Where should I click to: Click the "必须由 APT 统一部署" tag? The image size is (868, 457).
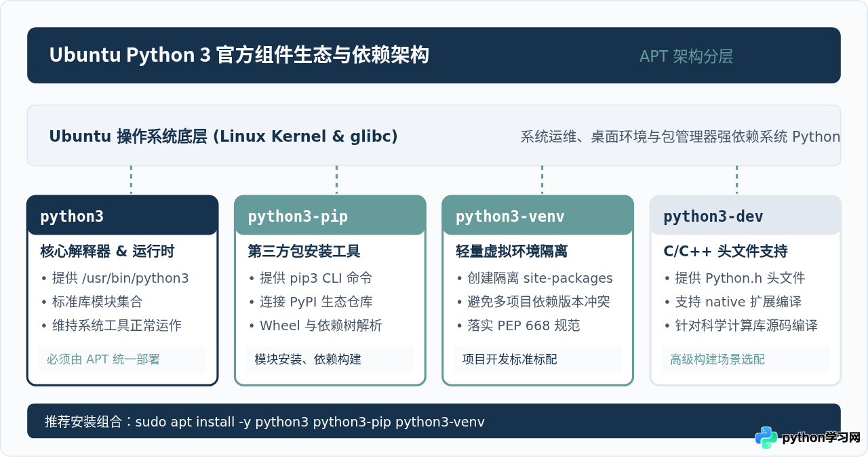(122, 359)
